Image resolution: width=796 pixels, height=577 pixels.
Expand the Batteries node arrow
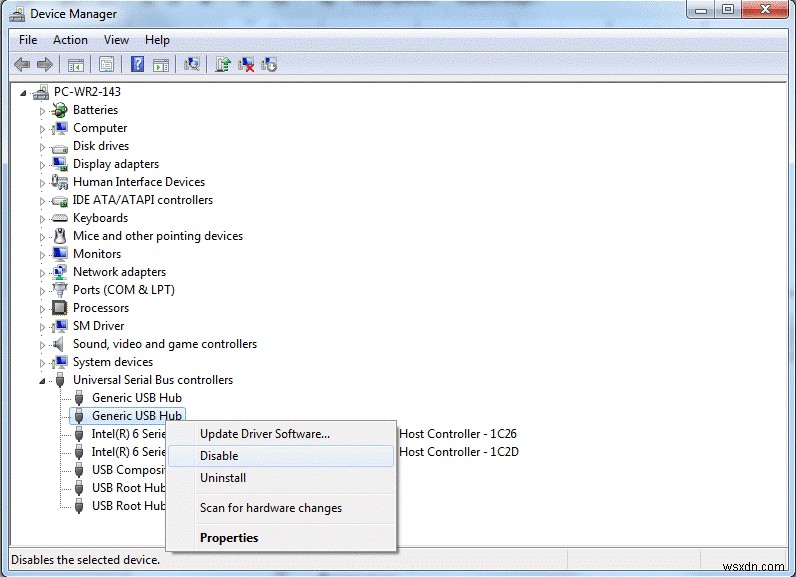(42, 111)
